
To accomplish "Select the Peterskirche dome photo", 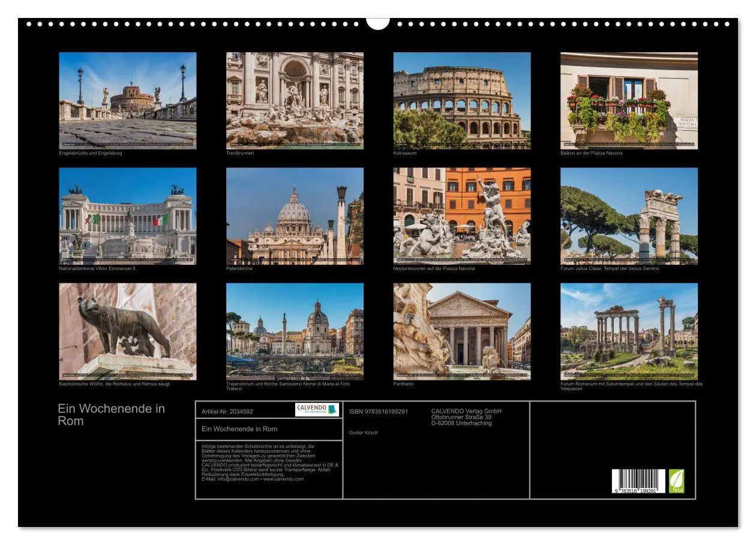I will click(x=295, y=216).
